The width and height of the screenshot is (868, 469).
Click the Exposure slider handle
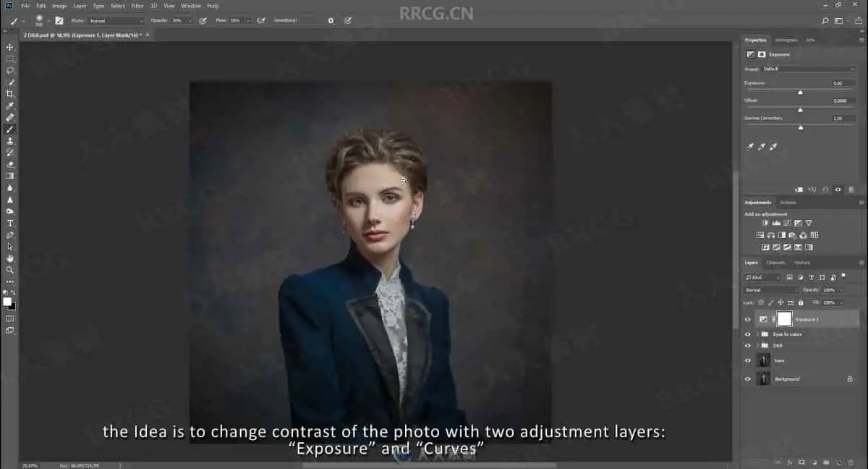(800, 93)
